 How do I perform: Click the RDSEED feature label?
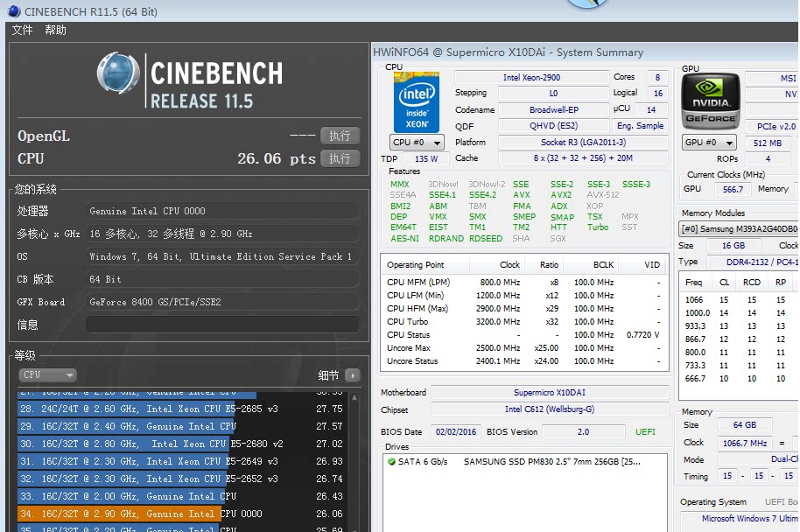point(486,238)
